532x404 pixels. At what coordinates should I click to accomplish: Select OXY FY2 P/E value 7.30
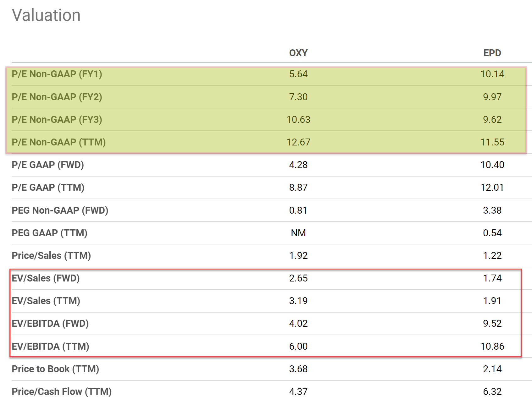coord(298,97)
